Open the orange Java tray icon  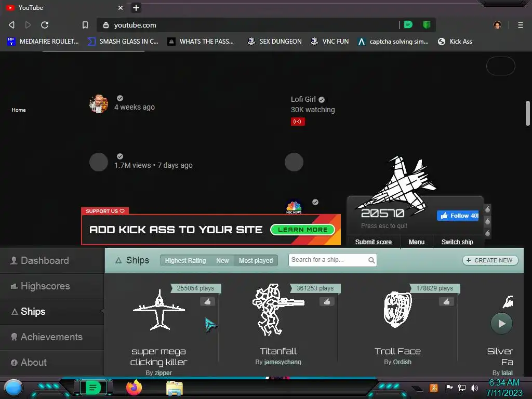(x=434, y=388)
